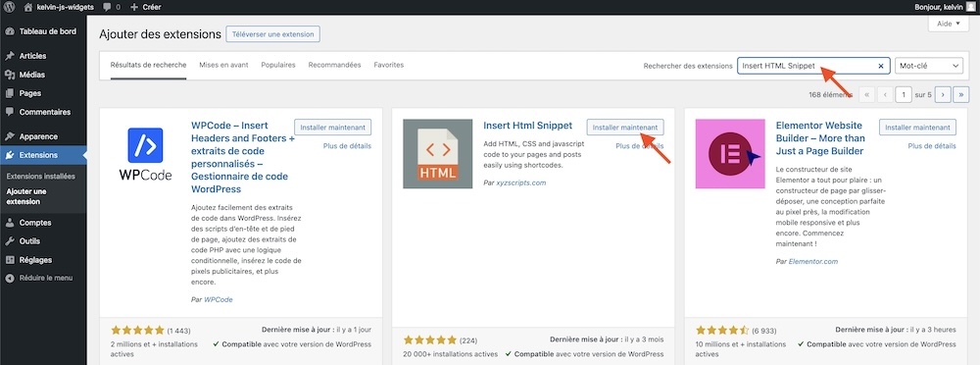The image size is (980, 365).
Task: Click the Pages icon in sidebar
Action: tap(10, 93)
